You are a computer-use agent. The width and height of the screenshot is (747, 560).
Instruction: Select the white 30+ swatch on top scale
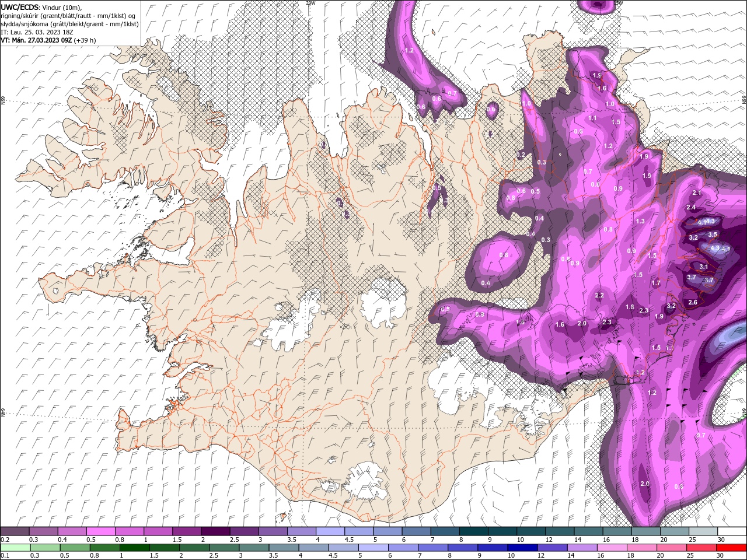tap(732, 531)
